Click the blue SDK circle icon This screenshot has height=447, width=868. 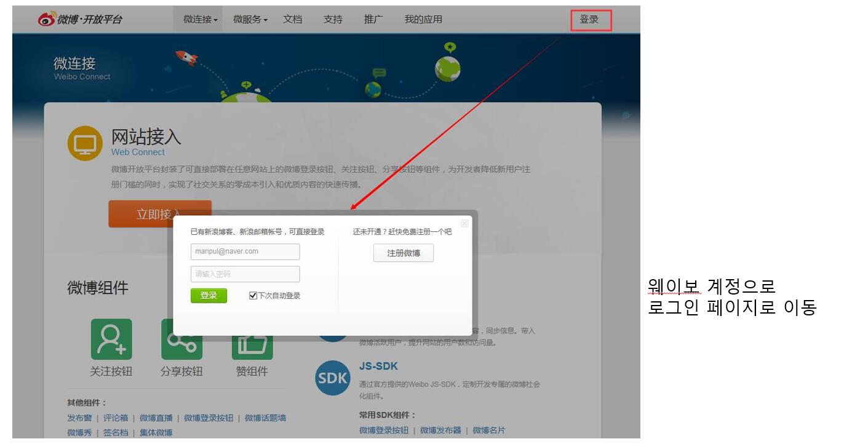point(333,378)
